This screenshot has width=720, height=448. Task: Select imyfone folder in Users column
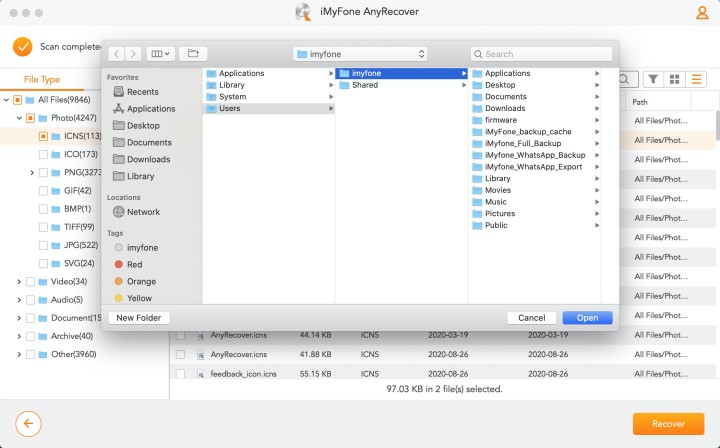tap(402, 73)
